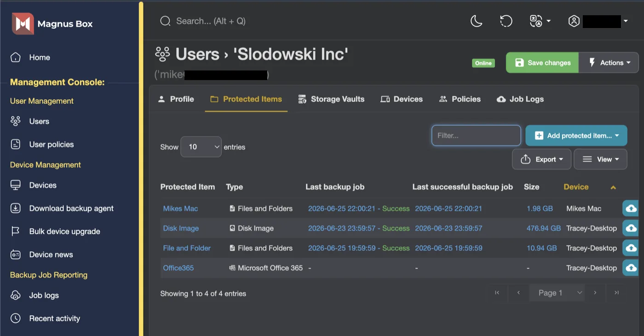The width and height of the screenshot is (644, 336).
Task: Sort by Device column header
Action: pos(576,187)
